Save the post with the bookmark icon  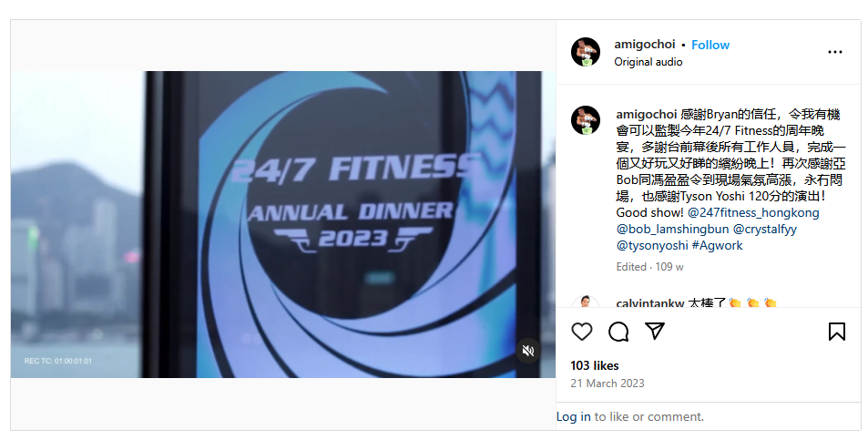coord(836,332)
